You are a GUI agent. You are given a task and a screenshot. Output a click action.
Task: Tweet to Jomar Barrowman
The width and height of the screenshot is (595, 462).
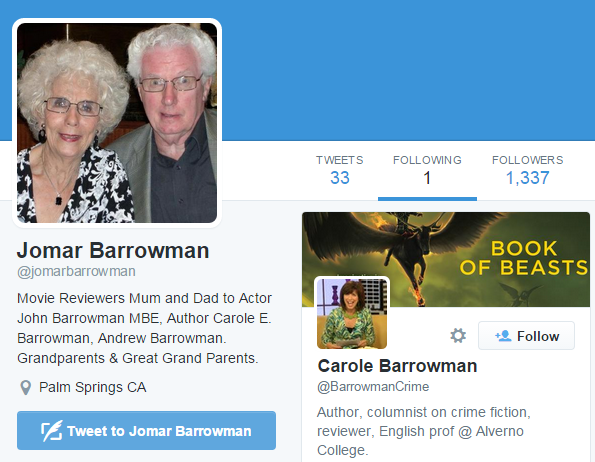tap(146, 431)
